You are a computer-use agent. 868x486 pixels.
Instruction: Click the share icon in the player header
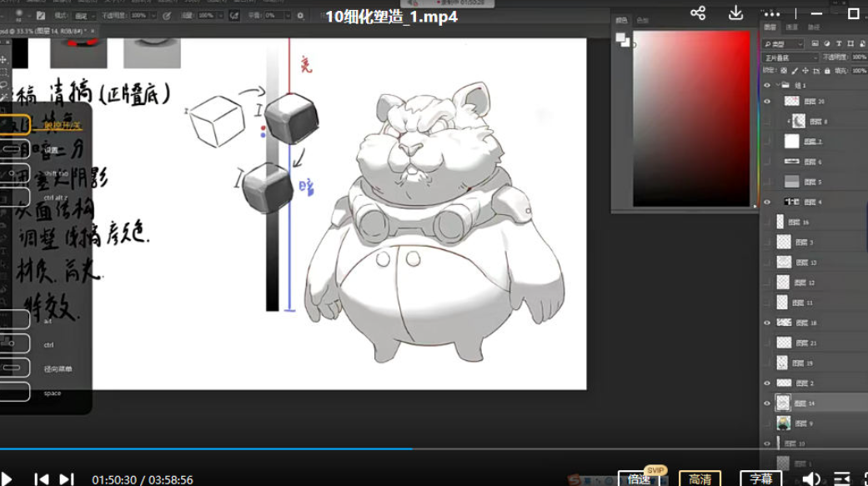698,13
